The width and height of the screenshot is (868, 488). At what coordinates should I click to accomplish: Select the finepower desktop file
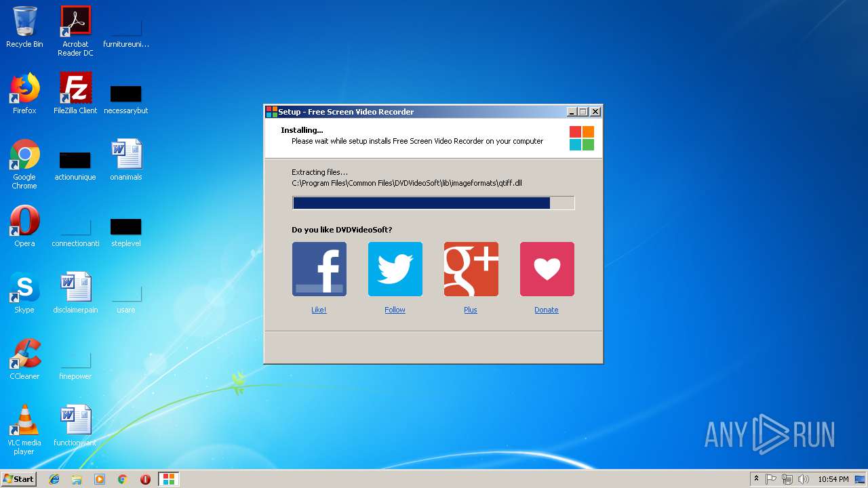[x=75, y=365]
